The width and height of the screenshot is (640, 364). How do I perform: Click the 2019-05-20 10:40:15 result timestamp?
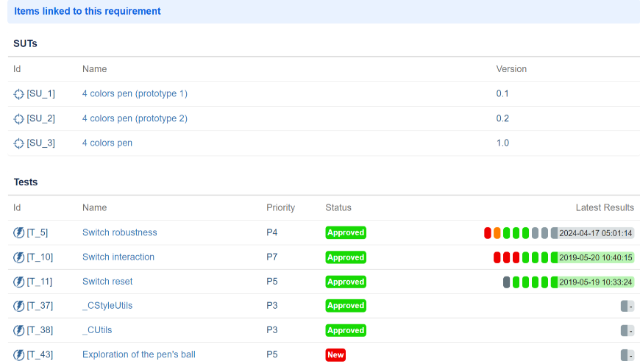click(596, 257)
